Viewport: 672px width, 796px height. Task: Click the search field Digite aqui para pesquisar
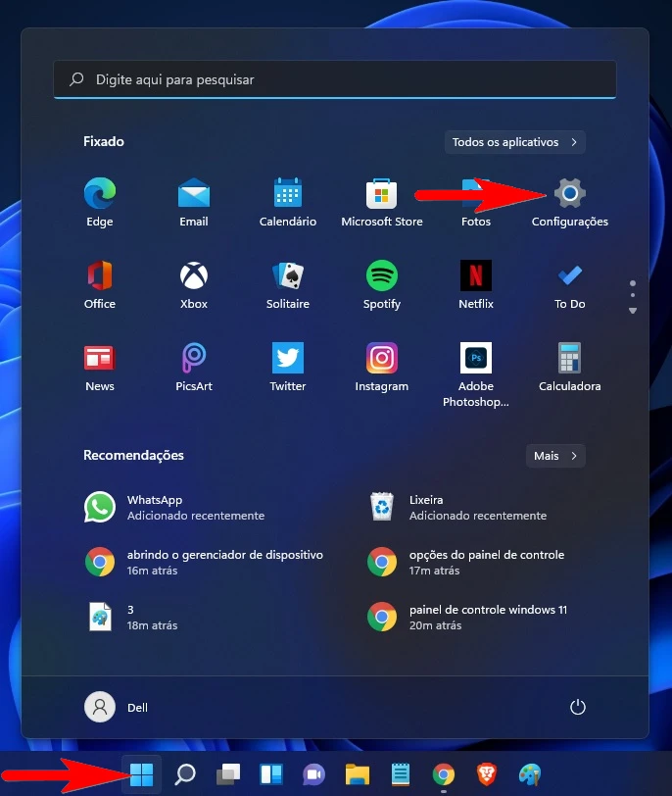[x=335, y=79]
